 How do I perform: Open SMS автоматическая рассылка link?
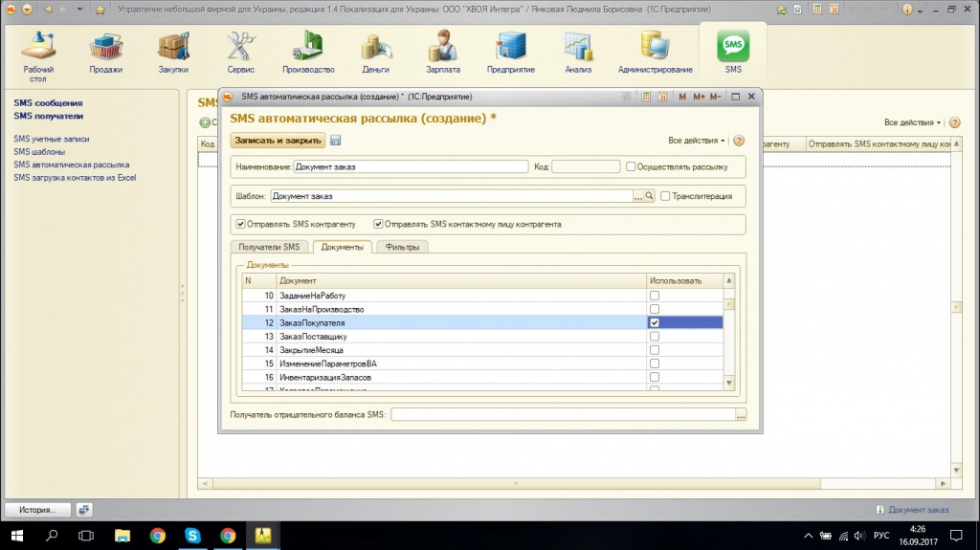[x=71, y=165]
